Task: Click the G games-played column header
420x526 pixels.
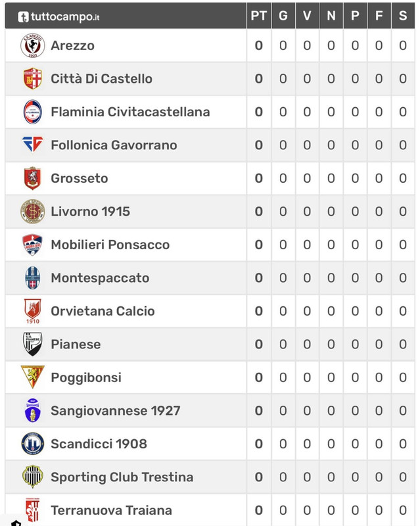Action: pyautogui.click(x=283, y=16)
